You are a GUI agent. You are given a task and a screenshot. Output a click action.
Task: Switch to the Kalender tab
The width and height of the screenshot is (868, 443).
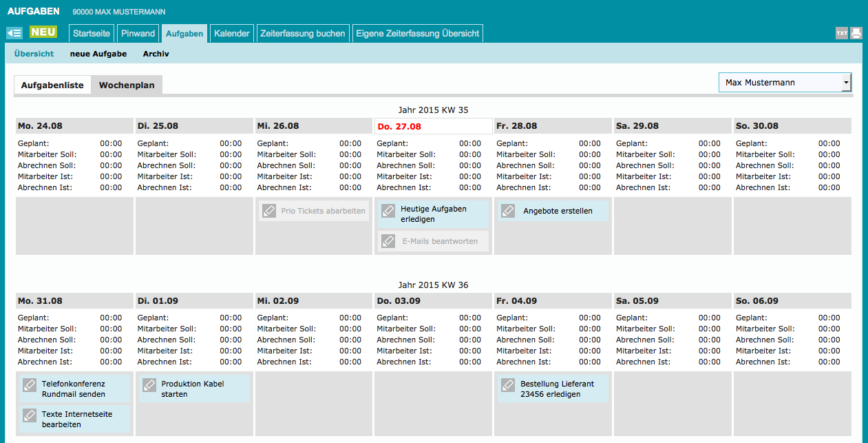pyautogui.click(x=231, y=33)
